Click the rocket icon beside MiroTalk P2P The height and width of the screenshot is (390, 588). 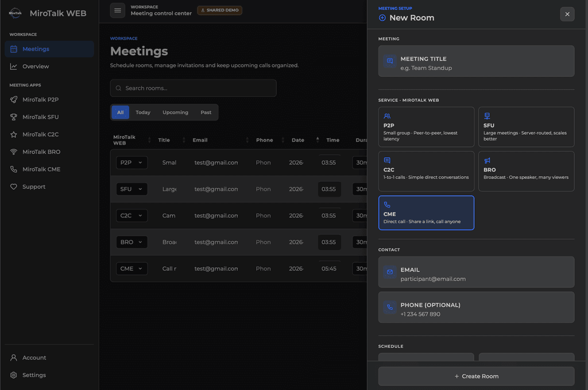coord(14,100)
